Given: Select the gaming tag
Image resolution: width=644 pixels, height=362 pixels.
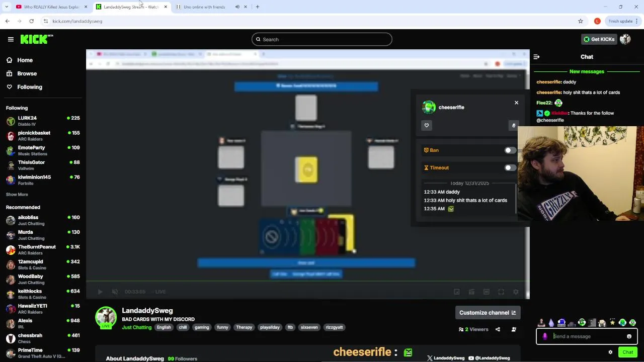Looking at the screenshot, I should coord(202,327).
